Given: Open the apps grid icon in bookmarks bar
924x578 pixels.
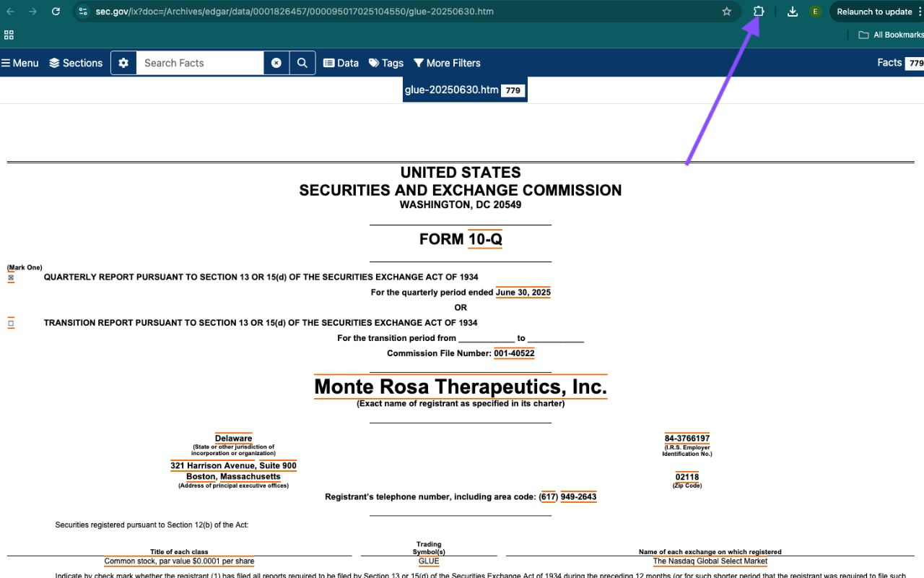Looking at the screenshot, I should 9,35.
